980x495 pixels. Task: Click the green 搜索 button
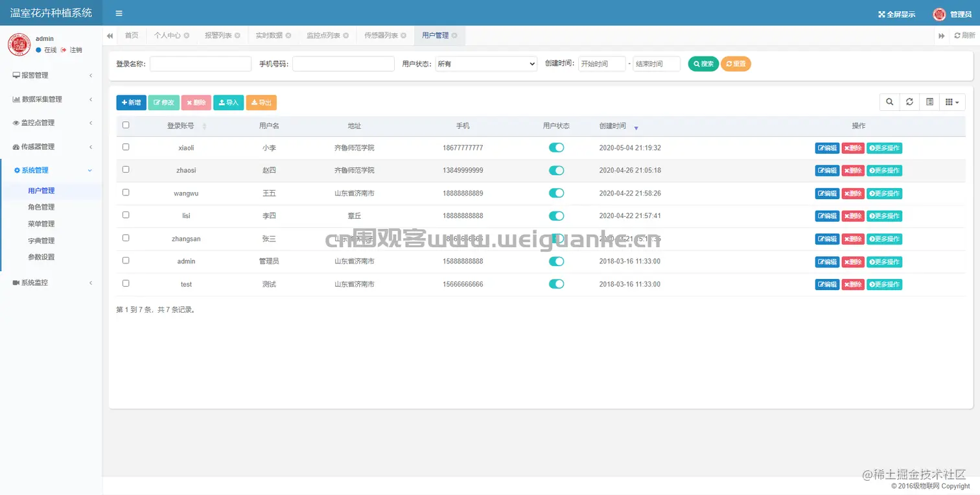[703, 64]
